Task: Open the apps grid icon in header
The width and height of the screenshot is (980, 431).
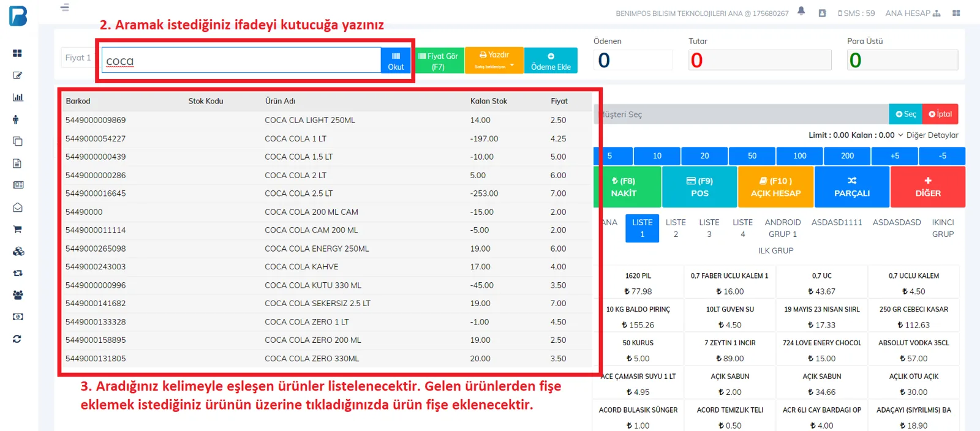Action: click(x=956, y=13)
